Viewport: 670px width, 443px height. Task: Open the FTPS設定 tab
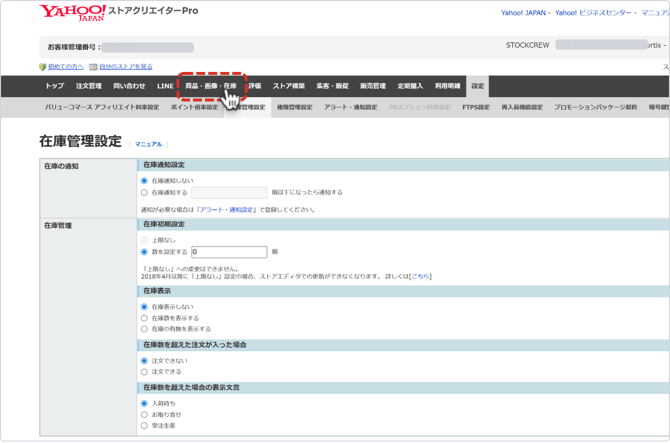tap(476, 107)
